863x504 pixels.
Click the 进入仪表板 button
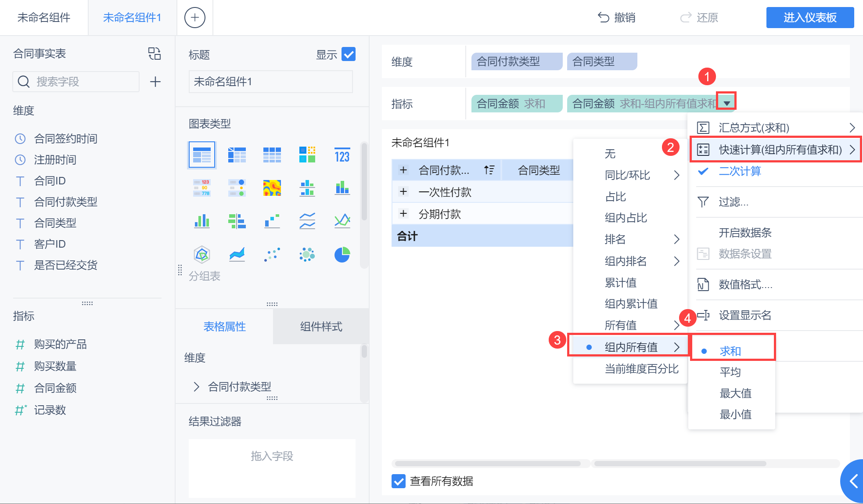[x=809, y=18]
